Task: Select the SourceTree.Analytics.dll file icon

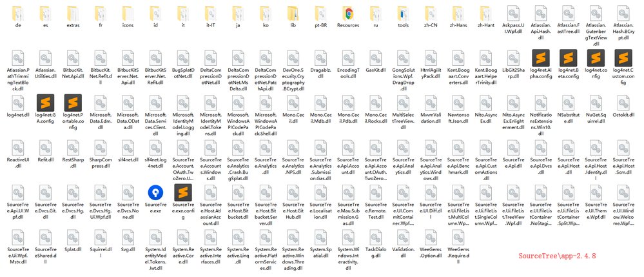Action: (x=266, y=148)
